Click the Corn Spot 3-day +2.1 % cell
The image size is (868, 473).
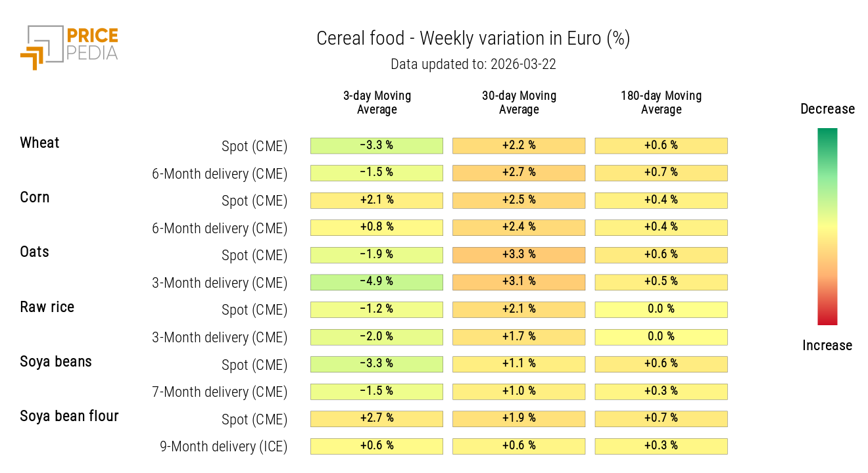377,200
